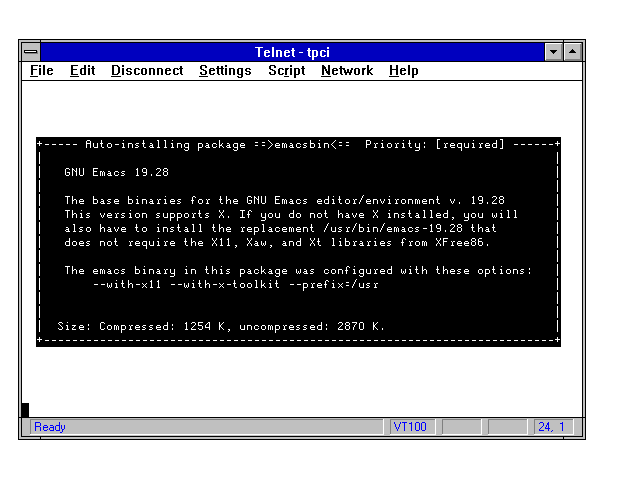Click the black cursor block in terminal
The image size is (640, 480).
click(x=25, y=409)
